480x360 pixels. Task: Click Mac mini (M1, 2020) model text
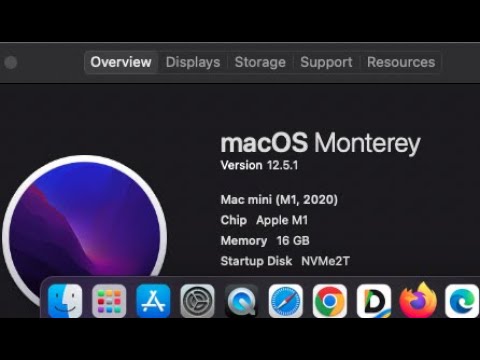click(x=279, y=200)
